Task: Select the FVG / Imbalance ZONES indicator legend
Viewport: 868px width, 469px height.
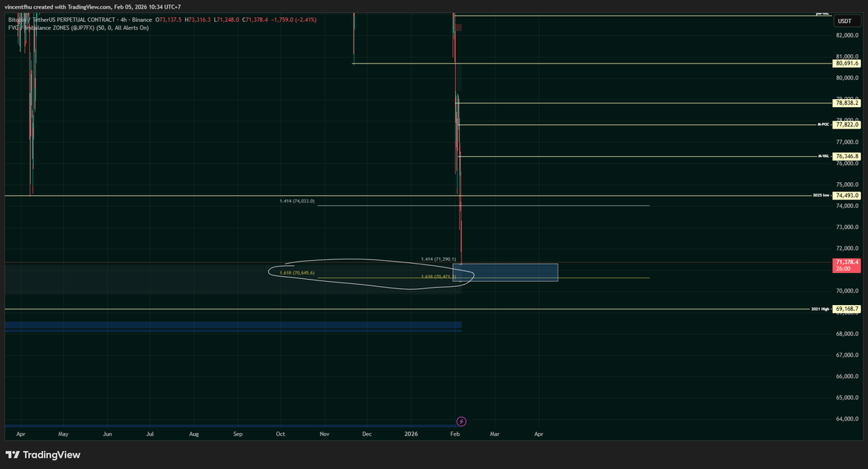Action: pos(77,27)
